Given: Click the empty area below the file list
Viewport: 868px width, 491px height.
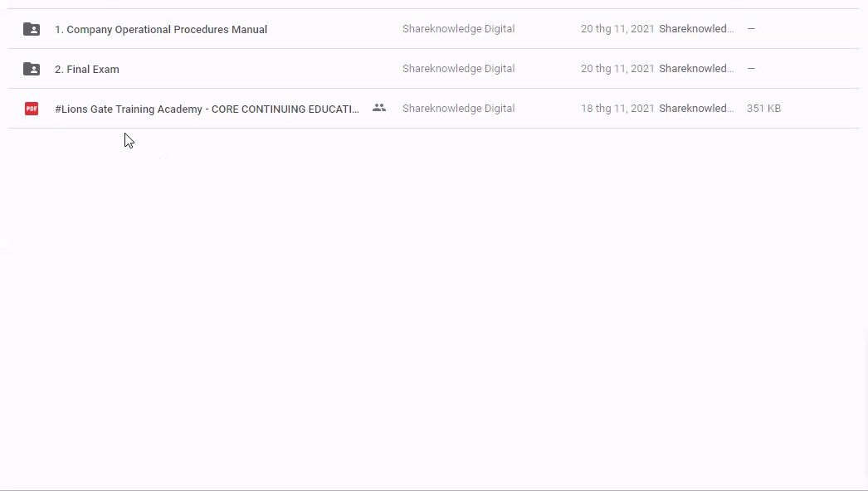Looking at the screenshot, I should tap(432, 315).
